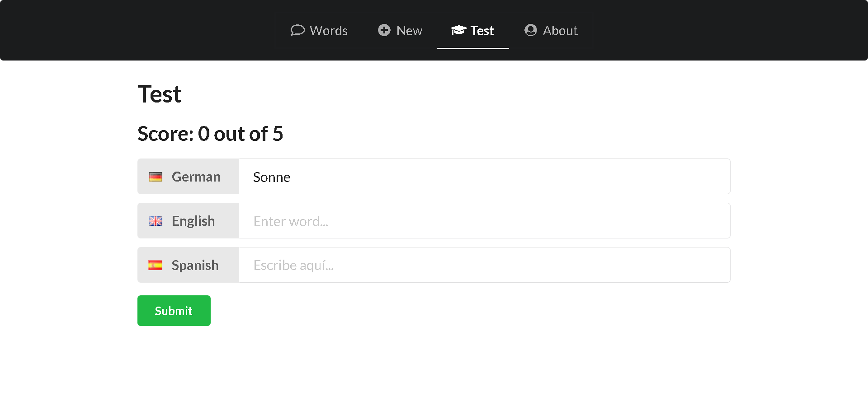Click the Spanish language label
The width and height of the screenshot is (868, 415).
(x=195, y=265)
